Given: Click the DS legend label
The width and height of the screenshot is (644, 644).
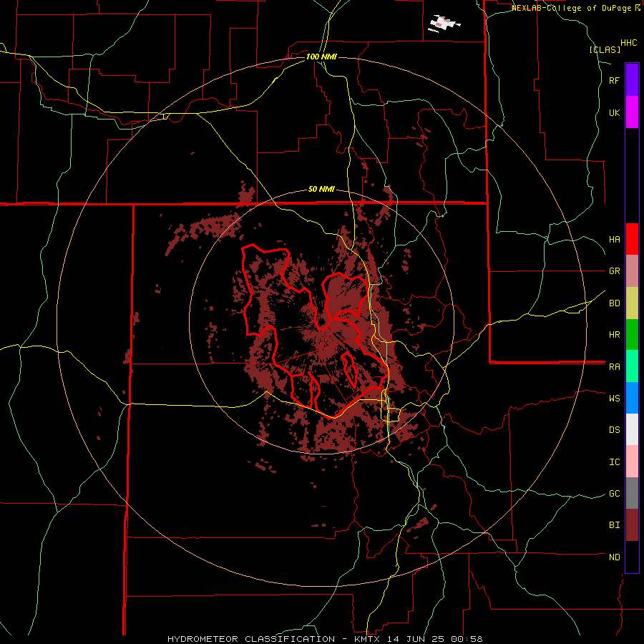Looking at the screenshot, I should click(x=614, y=430).
